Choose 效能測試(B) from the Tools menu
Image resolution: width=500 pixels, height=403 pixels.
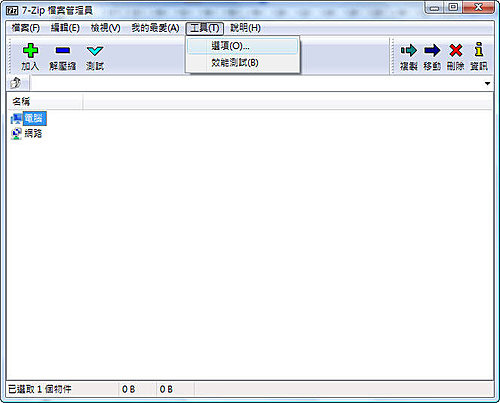tap(242, 63)
